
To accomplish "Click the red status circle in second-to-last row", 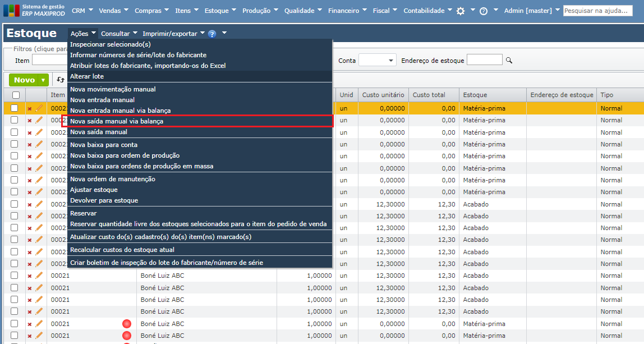I will click(126, 324).
